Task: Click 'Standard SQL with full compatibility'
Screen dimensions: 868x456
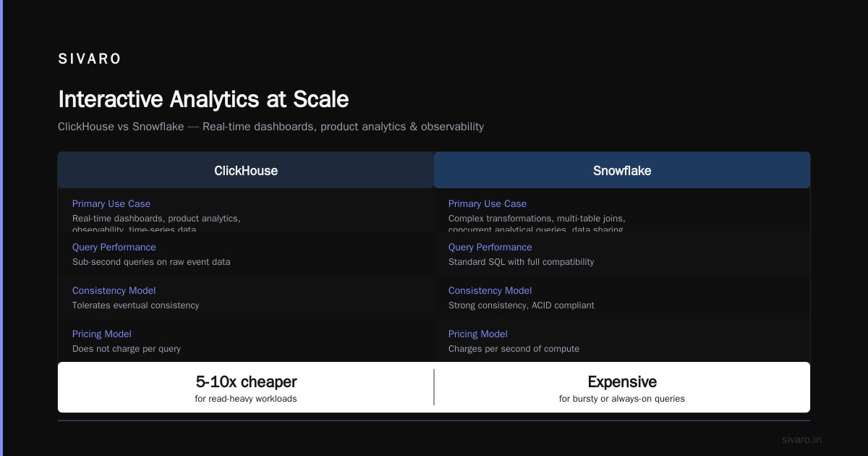Action: (521, 262)
